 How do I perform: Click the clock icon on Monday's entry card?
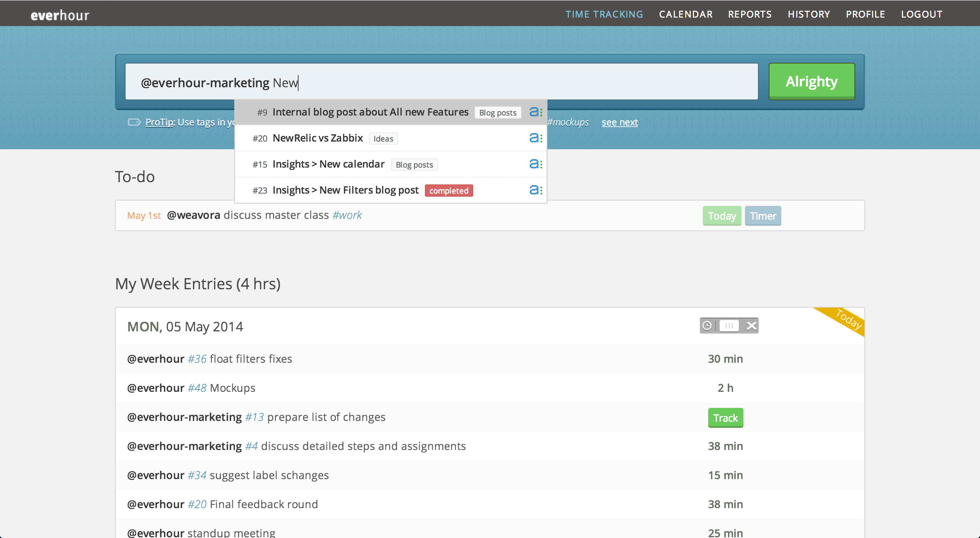point(707,326)
